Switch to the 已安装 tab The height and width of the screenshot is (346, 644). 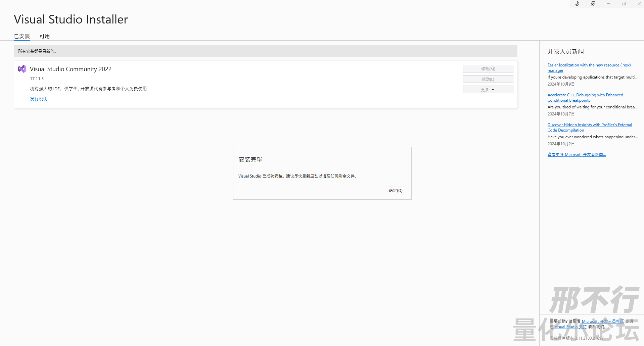[22, 36]
